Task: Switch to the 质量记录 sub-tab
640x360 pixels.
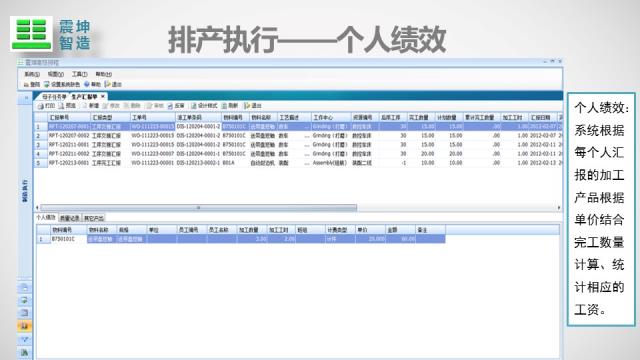Action: (x=70, y=218)
